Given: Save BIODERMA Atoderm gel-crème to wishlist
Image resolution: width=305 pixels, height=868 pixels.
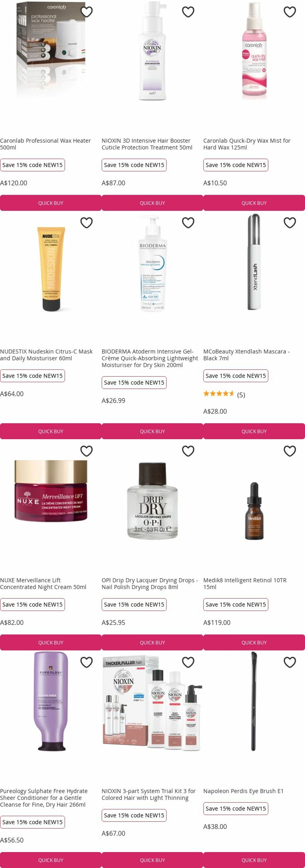Looking at the screenshot, I should coord(188,223).
